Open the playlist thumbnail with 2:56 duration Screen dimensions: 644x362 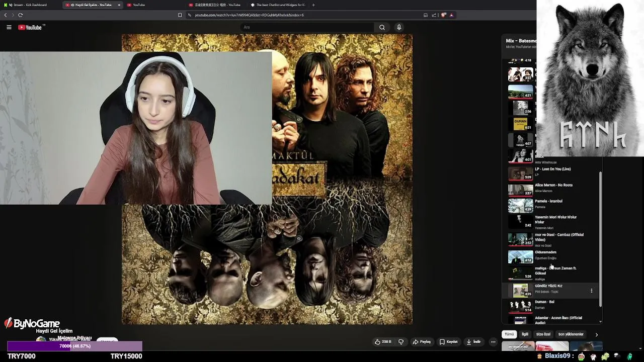point(520,107)
